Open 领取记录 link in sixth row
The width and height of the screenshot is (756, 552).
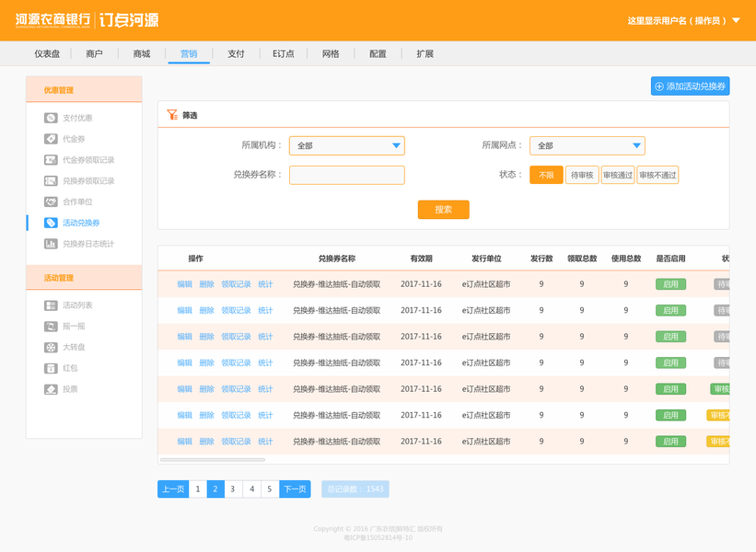pyautogui.click(x=237, y=415)
